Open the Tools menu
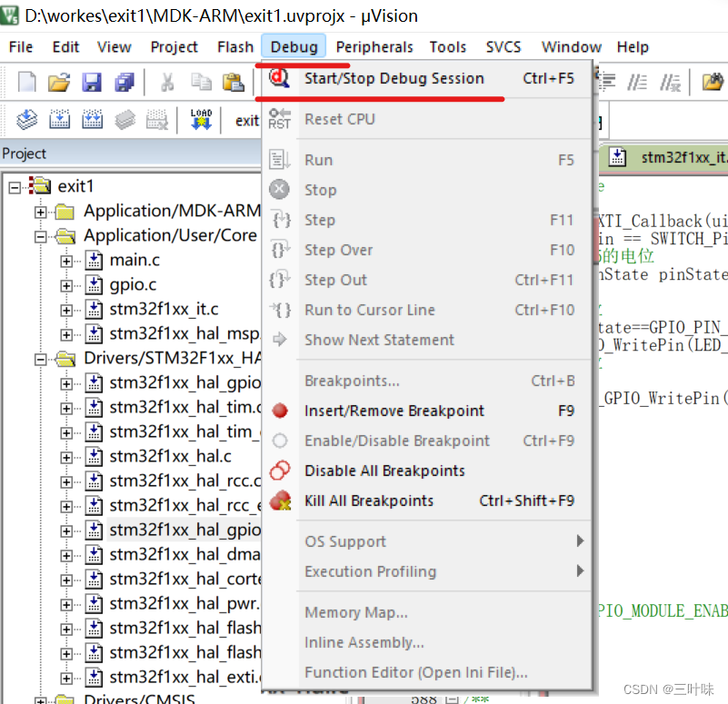 [x=447, y=47]
